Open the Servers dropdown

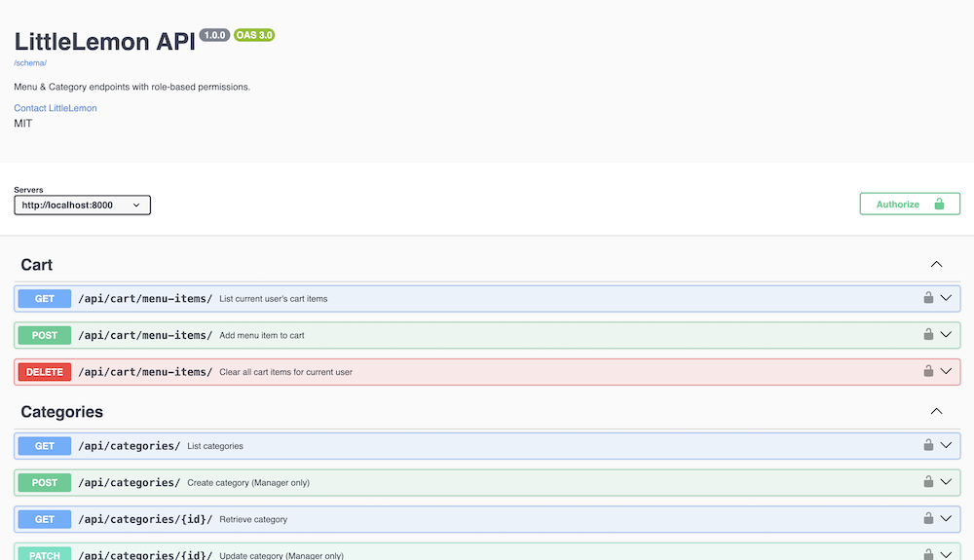click(83, 205)
